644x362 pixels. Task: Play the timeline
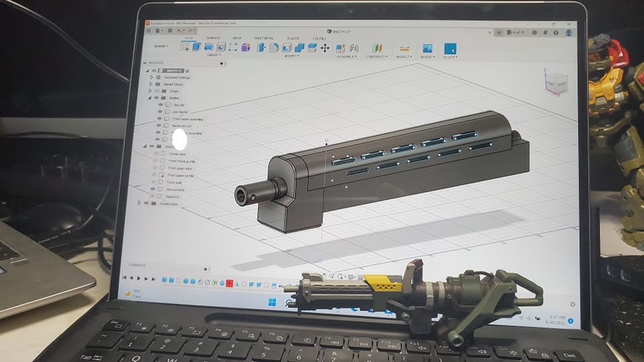(x=139, y=278)
